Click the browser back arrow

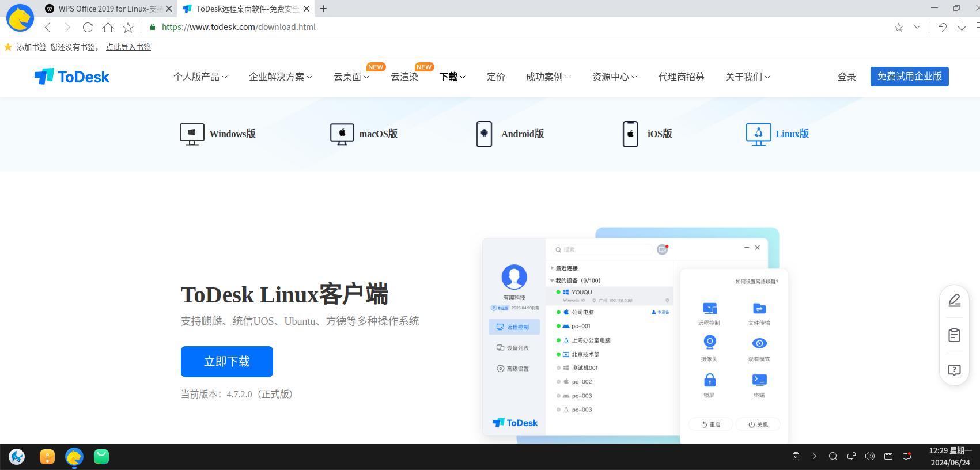click(x=48, y=27)
